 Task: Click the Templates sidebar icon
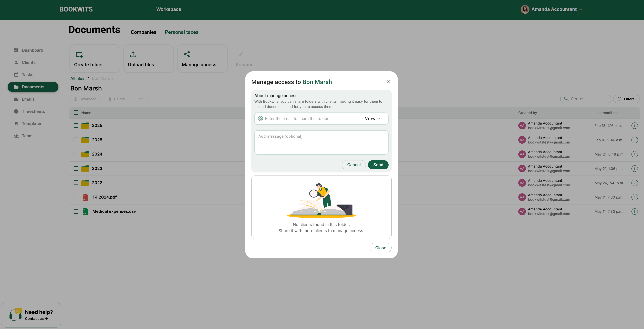(16, 124)
